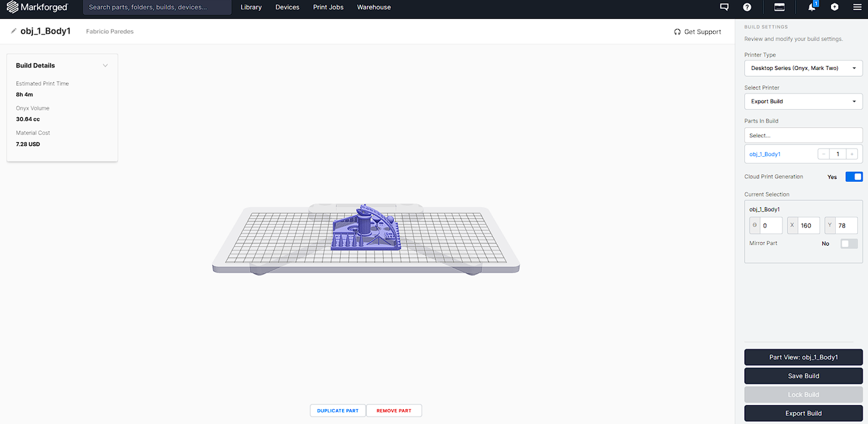Click the part quantity field

click(x=838, y=154)
